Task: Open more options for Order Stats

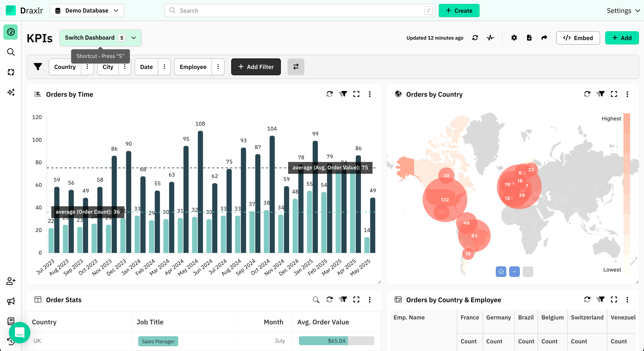Action: point(369,300)
